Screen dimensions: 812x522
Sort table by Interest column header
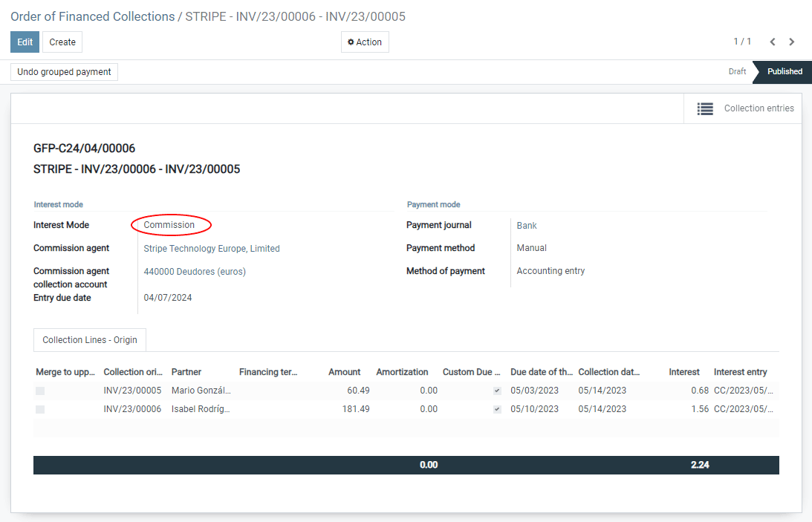[683, 372]
